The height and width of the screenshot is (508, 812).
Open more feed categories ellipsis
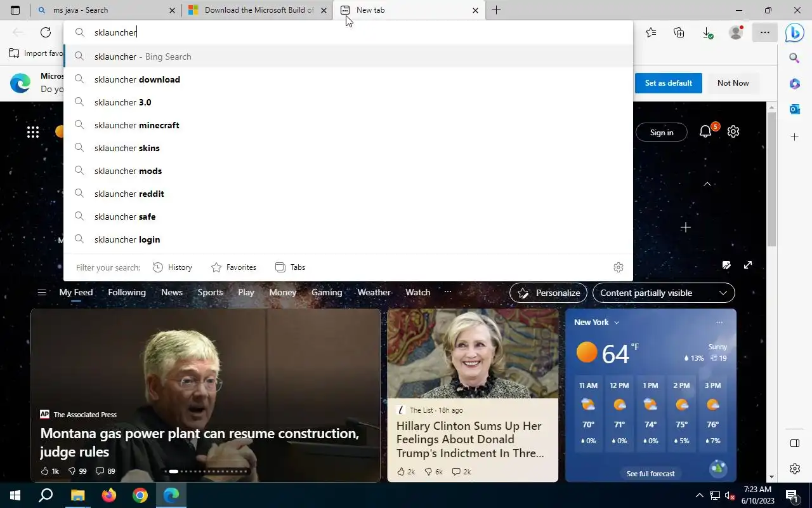pos(448,292)
